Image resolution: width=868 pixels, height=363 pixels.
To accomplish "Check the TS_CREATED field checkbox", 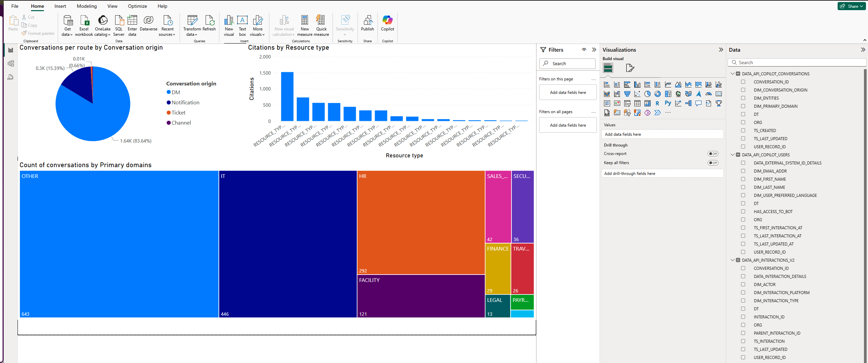I will click(x=743, y=130).
